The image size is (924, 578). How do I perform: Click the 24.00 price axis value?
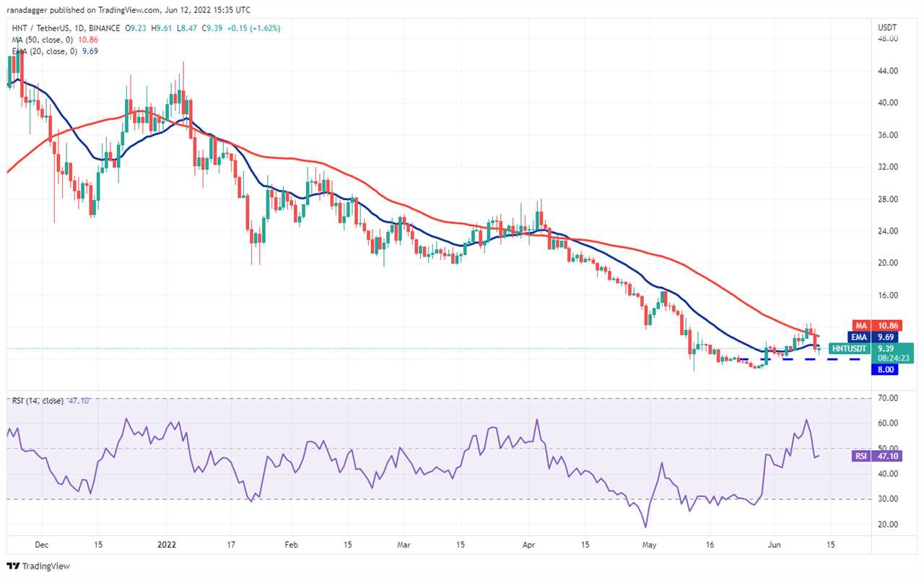pyautogui.click(x=887, y=231)
